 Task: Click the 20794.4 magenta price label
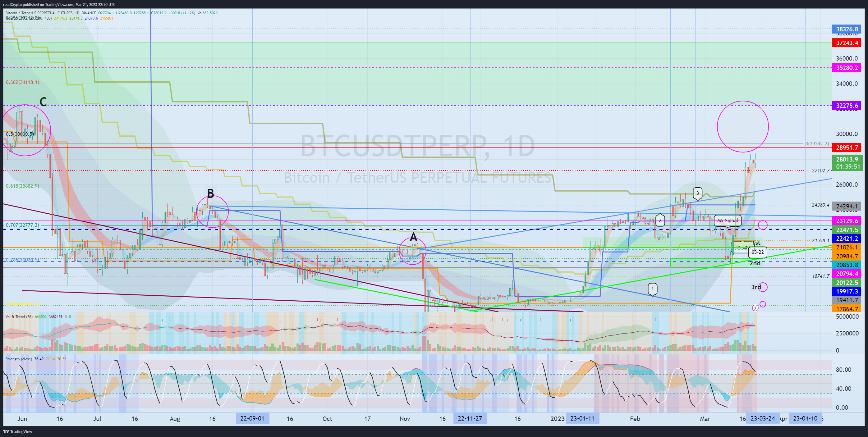click(847, 274)
